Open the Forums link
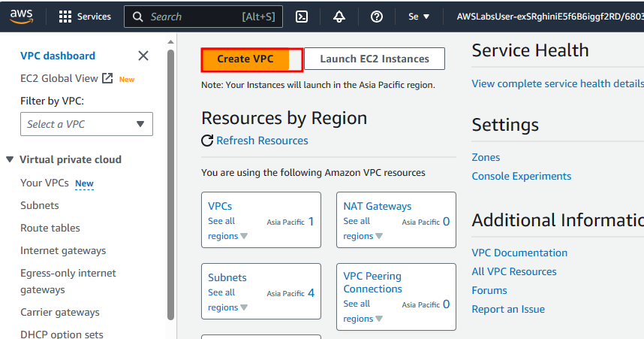Viewport: 644px width, 339px height. click(x=489, y=290)
